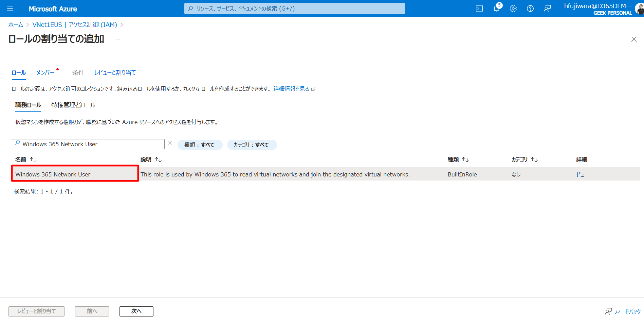Viewport: 644px width, 325px height.
Task: Select the Windows 365 Network User role row
Action: [53, 174]
